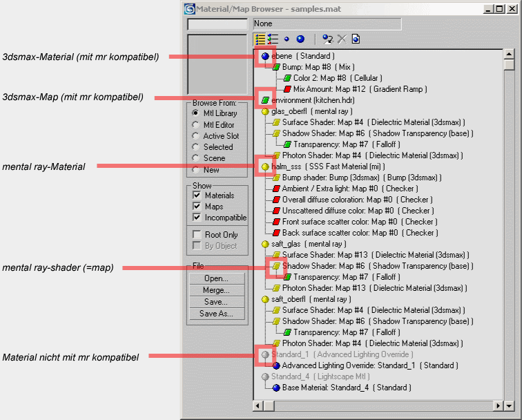Click yellow sphere icon of halm_sss

265,167
